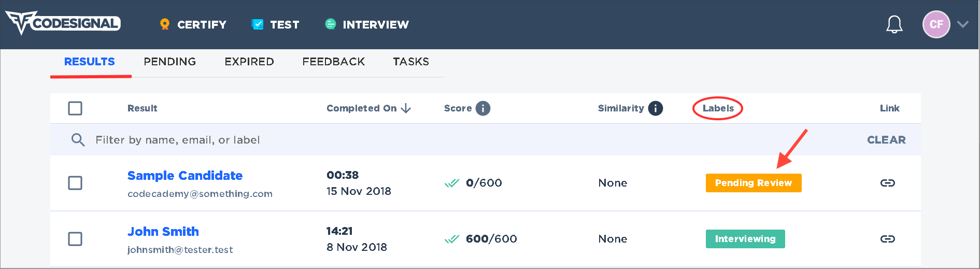Copy link icon for John Smith
The height and width of the screenshot is (269, 980).
click(x=888, y=239)
